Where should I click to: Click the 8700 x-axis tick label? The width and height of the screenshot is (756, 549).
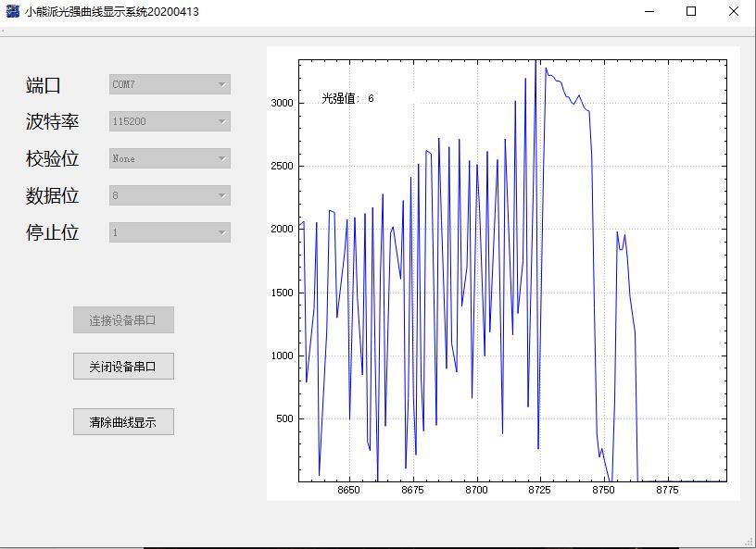tap(476, 490)
